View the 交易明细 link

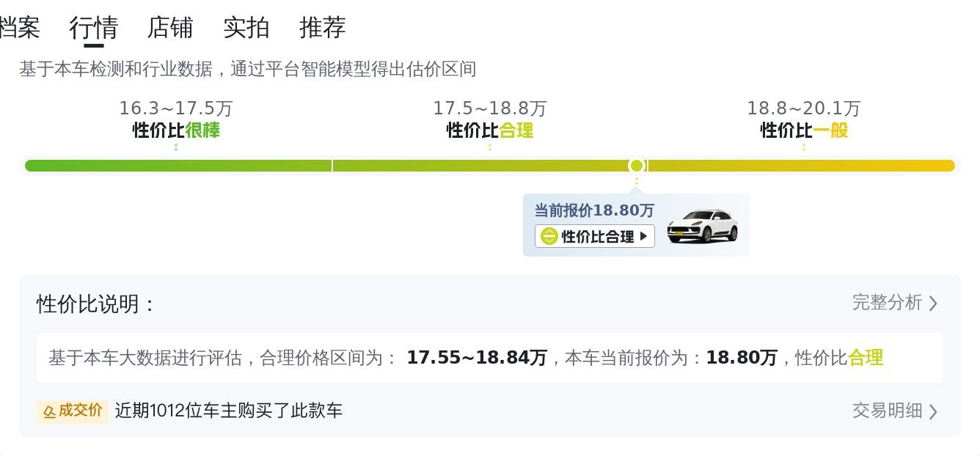(x=887, y=411)
